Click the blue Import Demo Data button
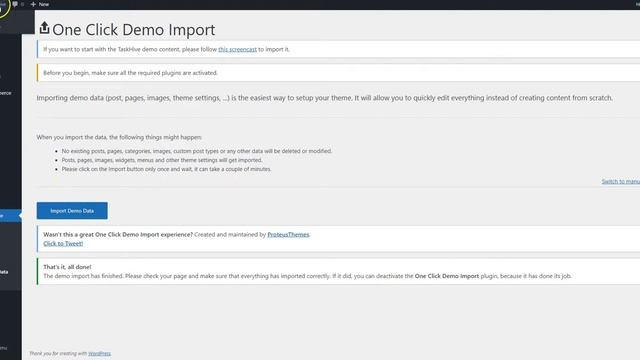Viewport: 640px width, 360px height. tap(72, 211)
